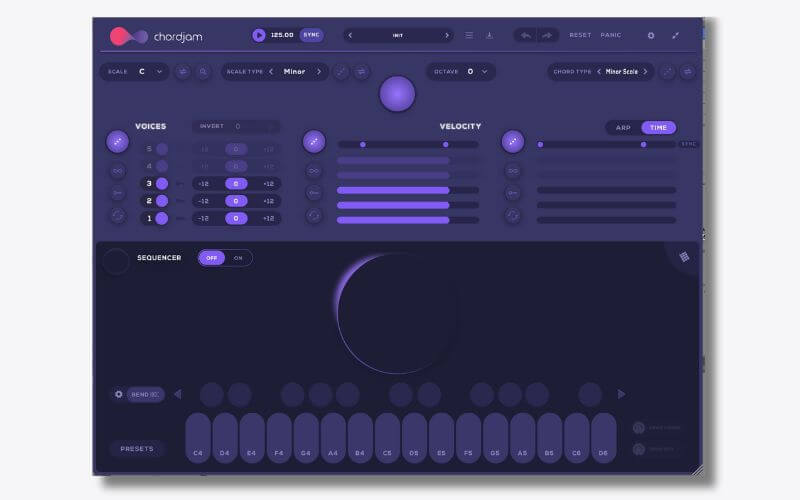Click the VELOCITY randomize dice button
This screenshot has width=800, height=500.
pos(314,142)
